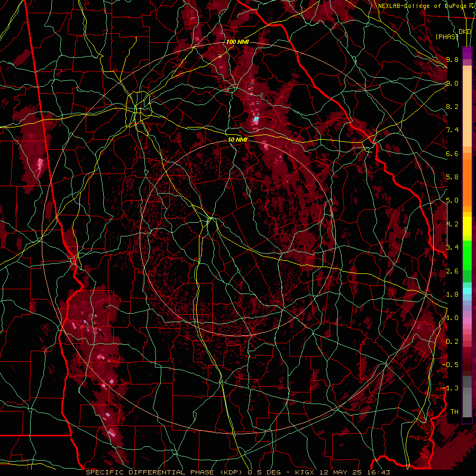Screen dimensions: 476x476
Task: Click the 1.8 value on the color scale
Action: pyautogui.click(x=452, y=295)
